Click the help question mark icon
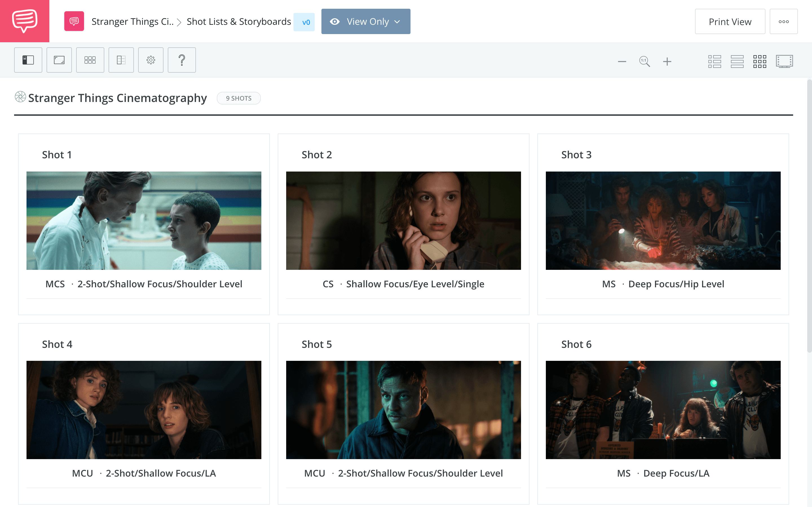Image resolution: width=812 pixels, height=507 pixels. [x=182, y=60]
